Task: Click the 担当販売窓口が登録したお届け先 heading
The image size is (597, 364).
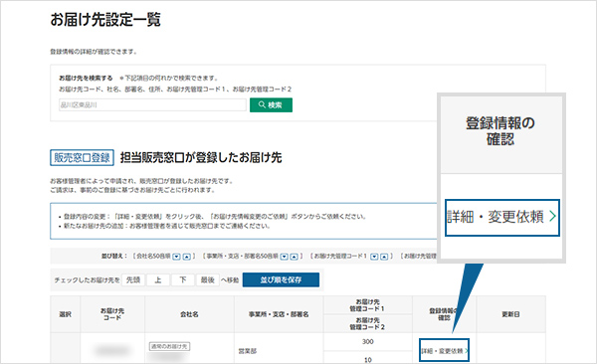Action: tap(201, 157)
